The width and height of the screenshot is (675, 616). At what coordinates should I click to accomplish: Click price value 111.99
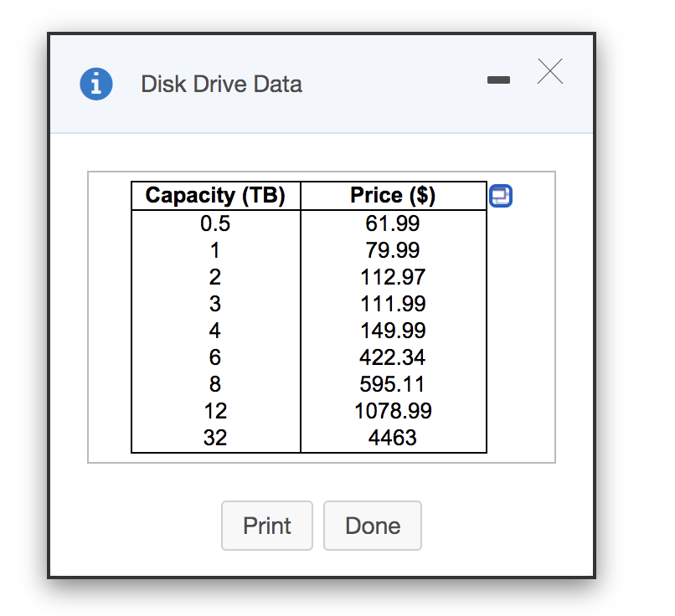pyautogui.click(x=393, y=304)
